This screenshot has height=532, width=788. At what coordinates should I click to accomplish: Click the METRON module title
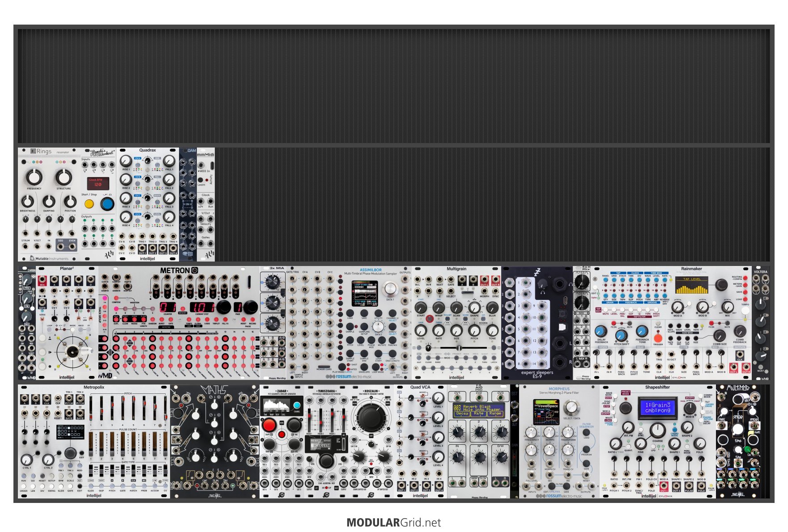(179, 270)
